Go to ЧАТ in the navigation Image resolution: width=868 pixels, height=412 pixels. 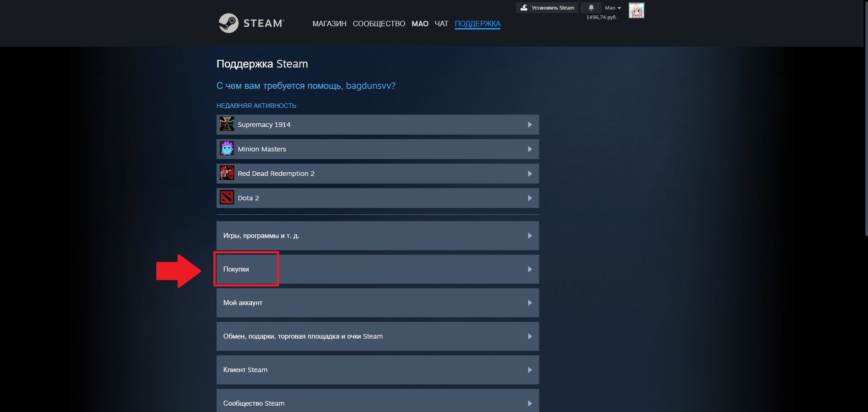pos(441,24)
